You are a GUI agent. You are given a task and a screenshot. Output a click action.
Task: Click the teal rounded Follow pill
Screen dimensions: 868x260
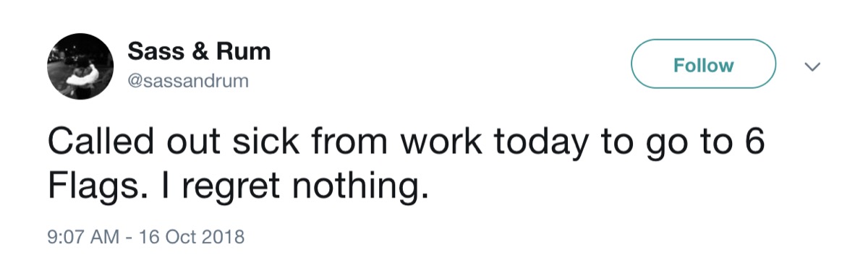pos(703,65)
